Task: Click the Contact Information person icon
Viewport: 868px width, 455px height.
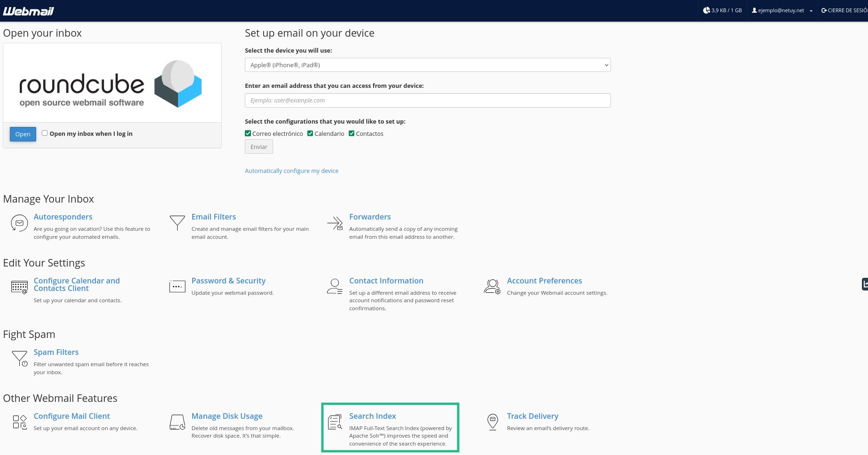Action: [335, 286]
